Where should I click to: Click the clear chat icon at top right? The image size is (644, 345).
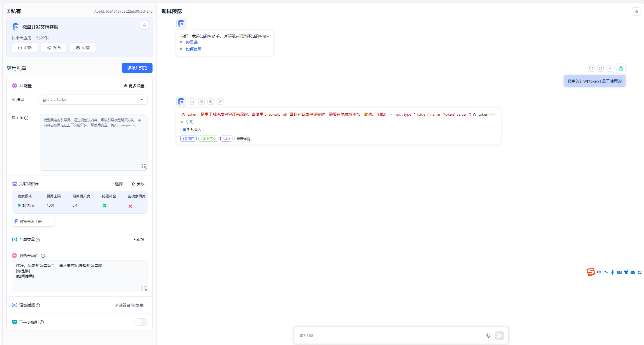coord(636,12)
